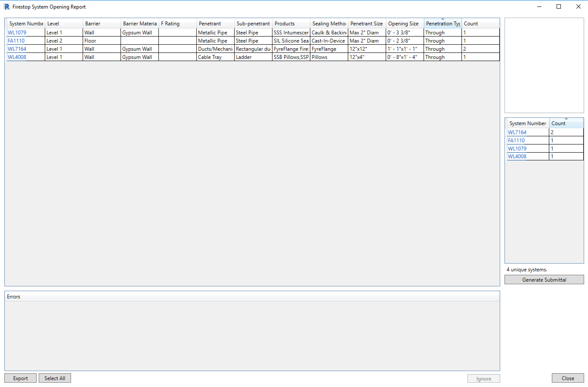Click the Barrier Material column header

coord(140,24)
